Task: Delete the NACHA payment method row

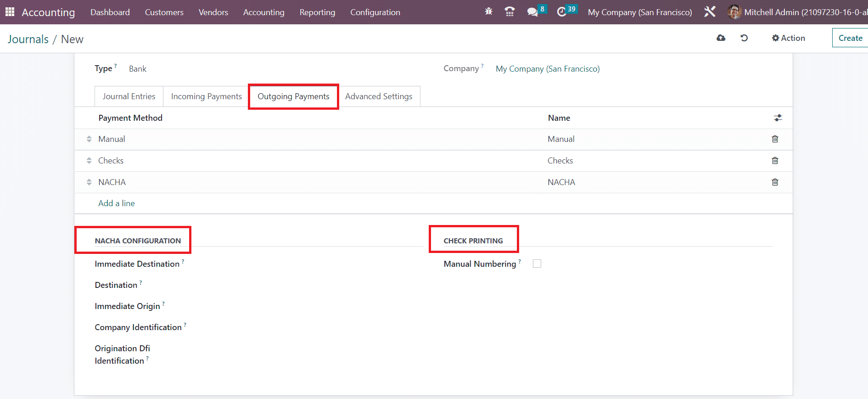Action: click(775, 182)
